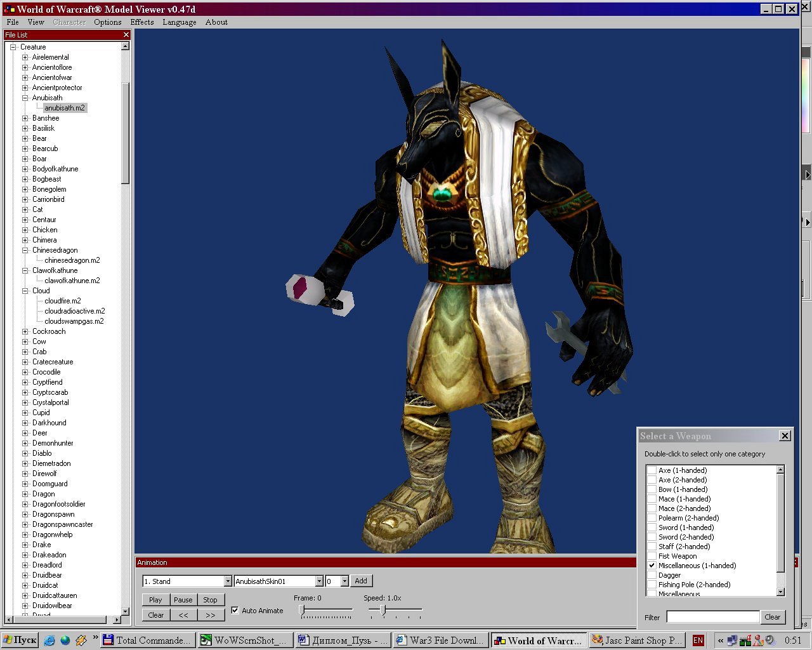Screen dimensions: 812x650
Task: Toggle Auto Animate checkbox
Action: 235,611
